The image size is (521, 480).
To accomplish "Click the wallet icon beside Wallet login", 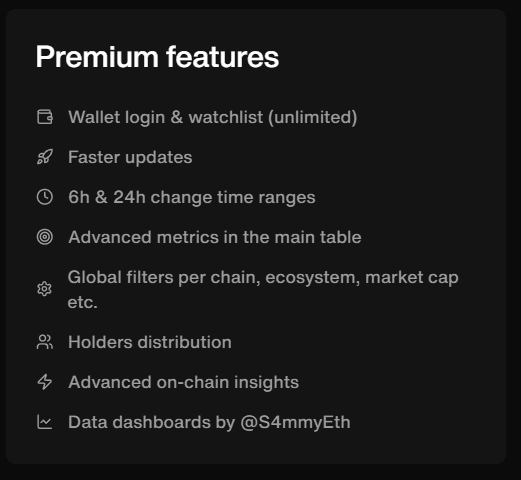I will (45, 117).
